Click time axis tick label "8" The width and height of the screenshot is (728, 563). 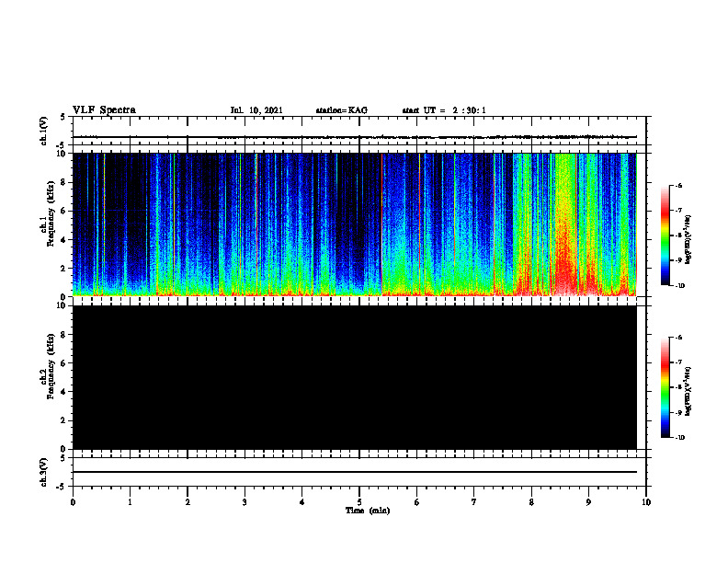pyautogui.click(x=531, y=502)
